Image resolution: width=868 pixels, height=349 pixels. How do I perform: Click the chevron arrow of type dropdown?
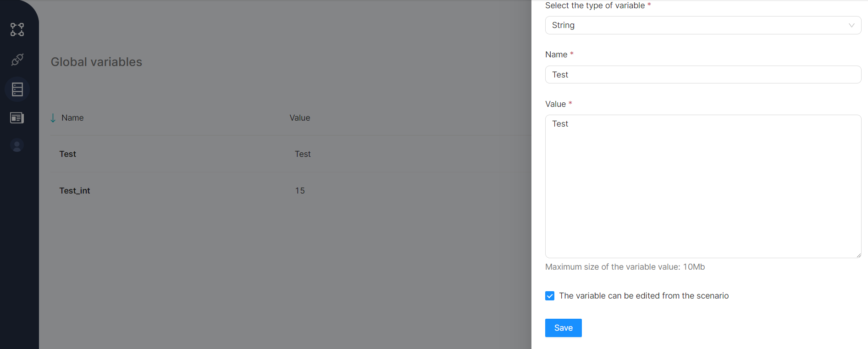851,25
